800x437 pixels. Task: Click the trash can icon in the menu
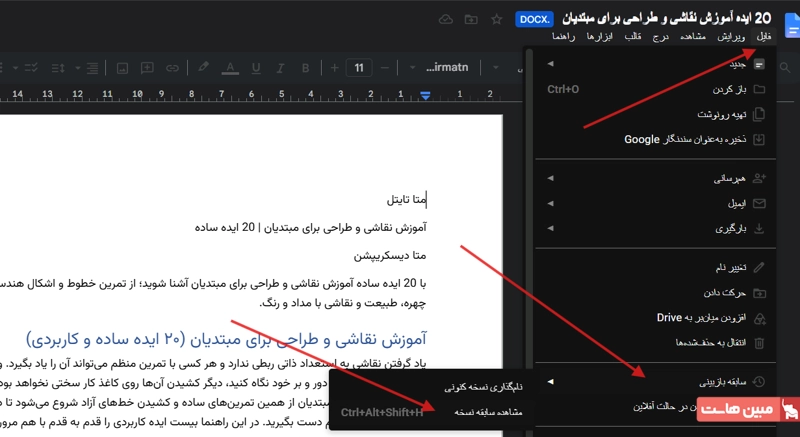point(759,343)
